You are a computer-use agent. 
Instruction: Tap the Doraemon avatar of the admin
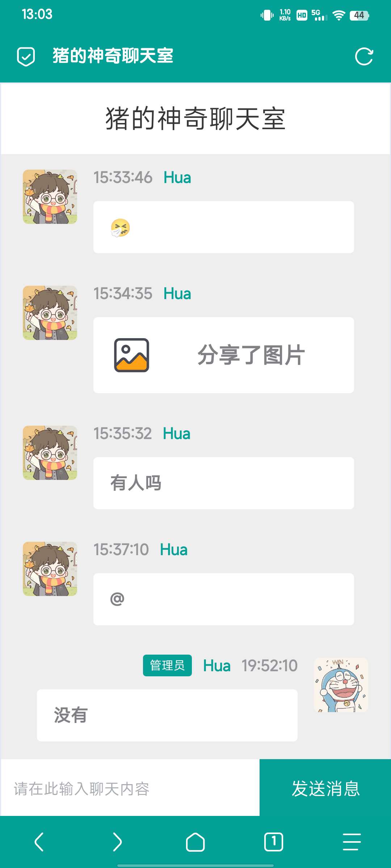341,685
